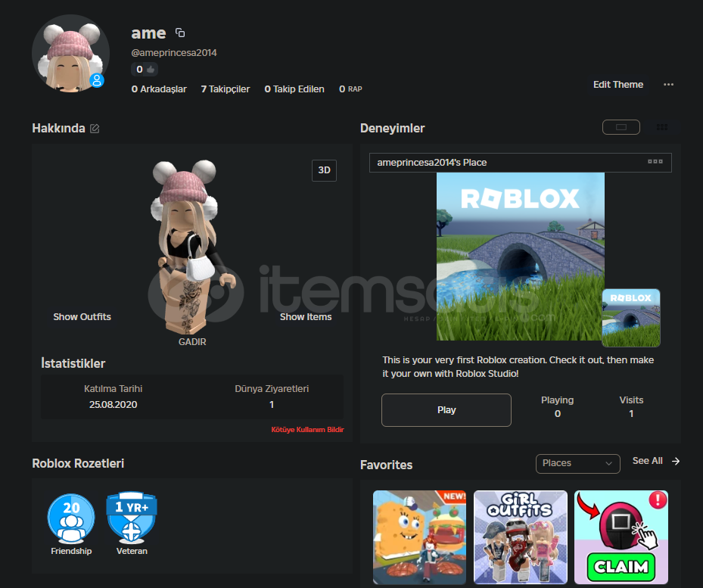Open the large Roblox place thumbnail
The width and height of the screenshot is (703, 588).
tap(520, 257)
